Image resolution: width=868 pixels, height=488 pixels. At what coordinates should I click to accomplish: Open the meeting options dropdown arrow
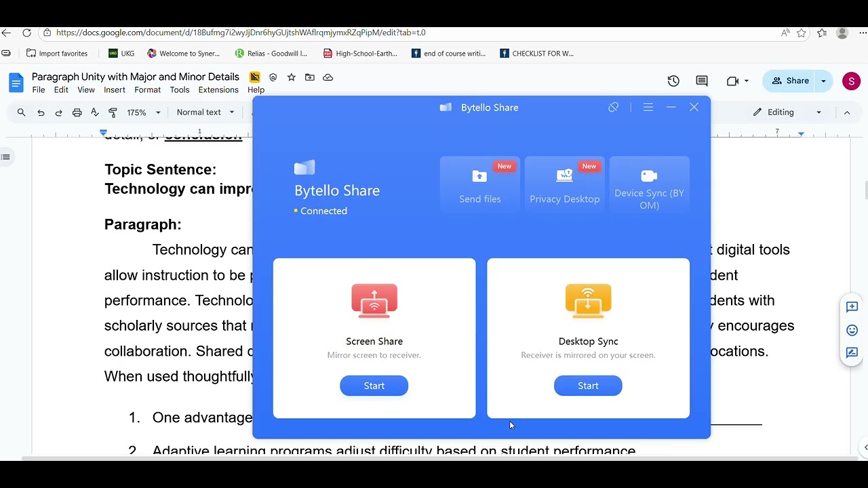click(747, 81)
